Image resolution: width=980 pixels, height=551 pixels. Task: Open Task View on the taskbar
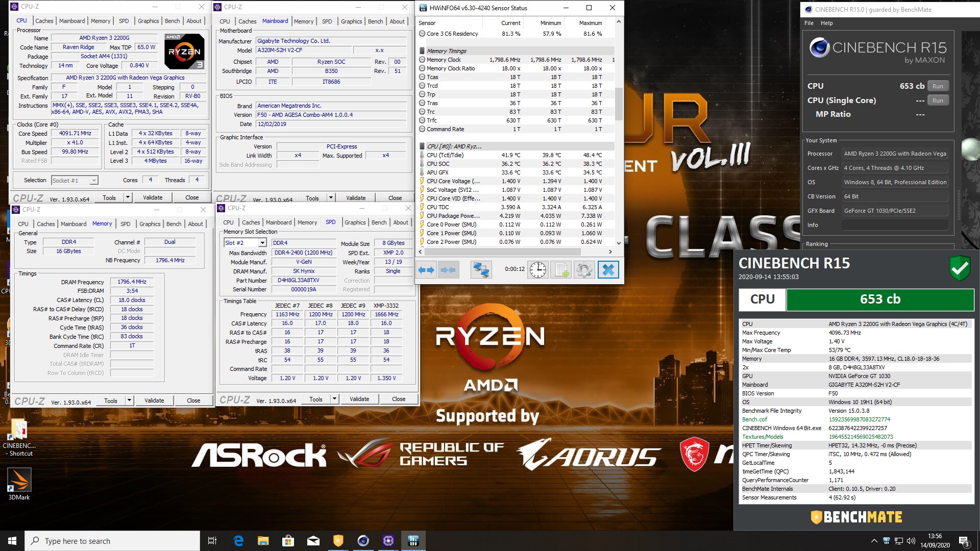(212, 541)
